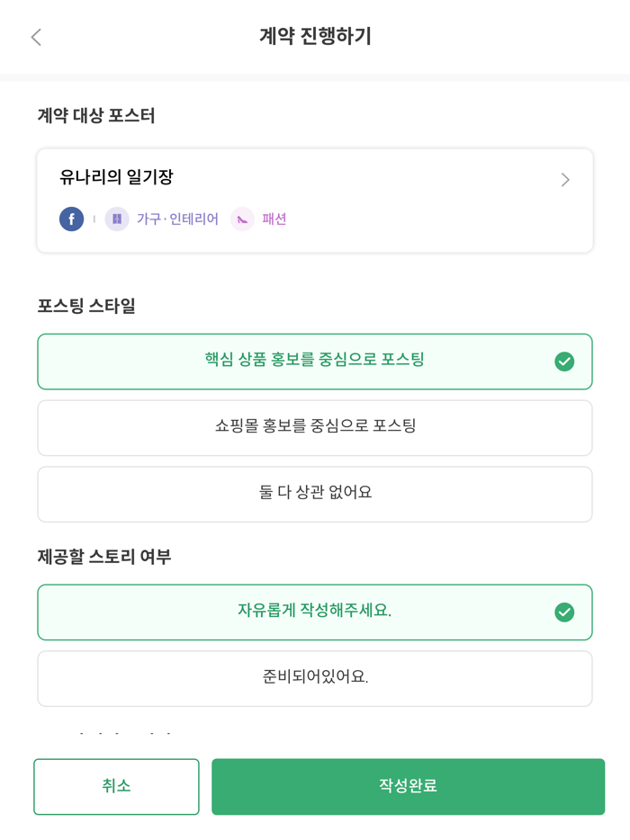Click the 가구·인테리어 category icon
This screenshot has height=840, width=630.
(x=117, y=219)
